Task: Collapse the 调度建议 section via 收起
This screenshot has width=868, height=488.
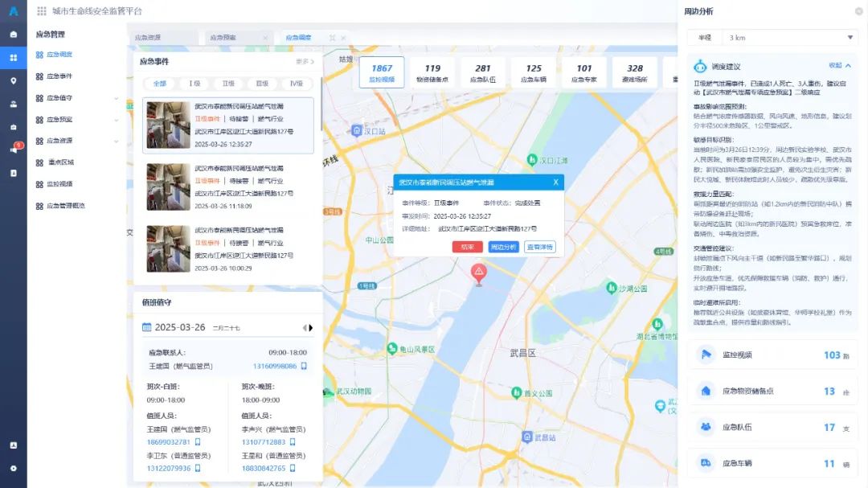Action: [x=840, y=66]
